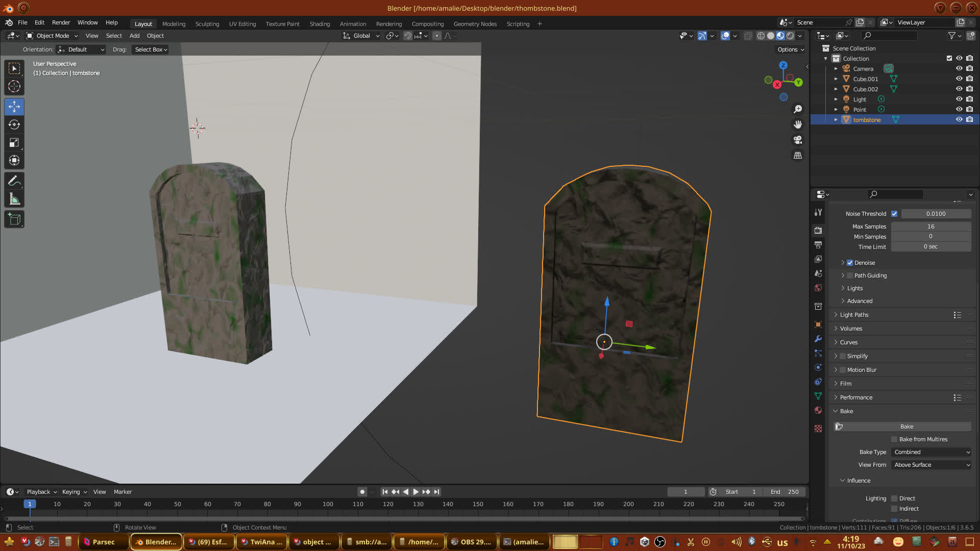980x551 pixels.
Task: Uncheck the Denoise option
Action: click(x=850, y=263)
